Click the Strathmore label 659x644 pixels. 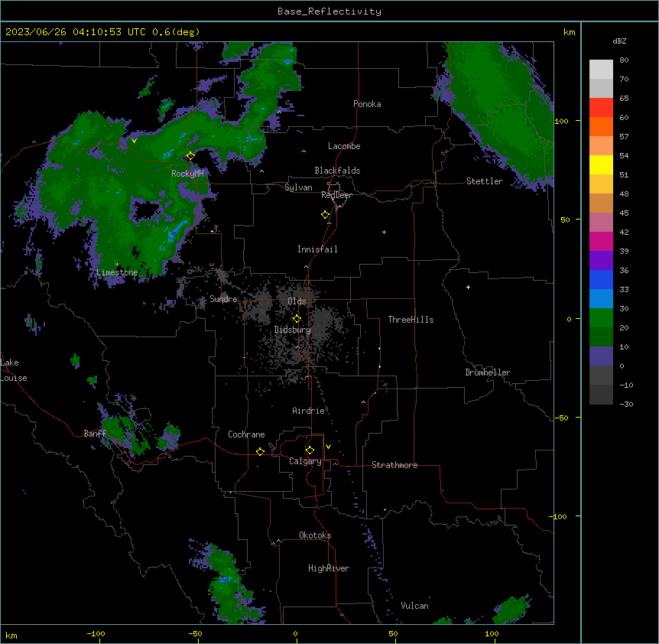pyautogui.click(x=394, y=465)
